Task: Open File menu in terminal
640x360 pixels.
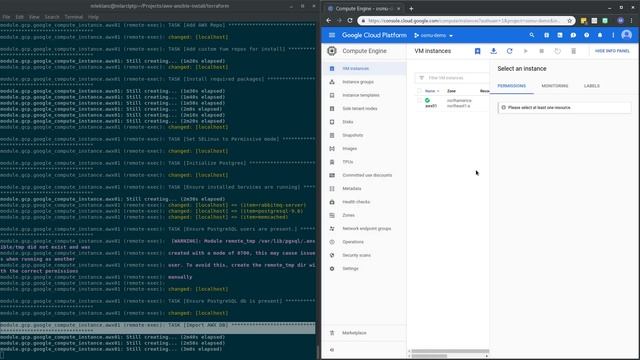Action: click(6, 17)
